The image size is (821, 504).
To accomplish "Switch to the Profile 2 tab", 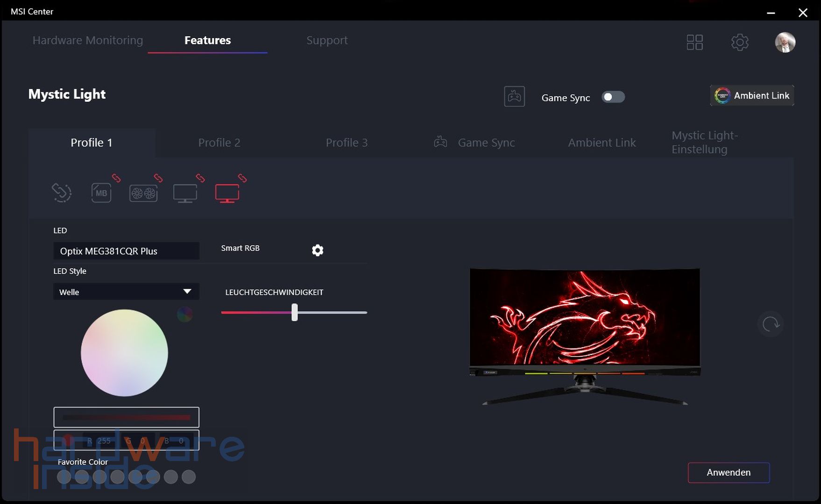I will (219, 143).
